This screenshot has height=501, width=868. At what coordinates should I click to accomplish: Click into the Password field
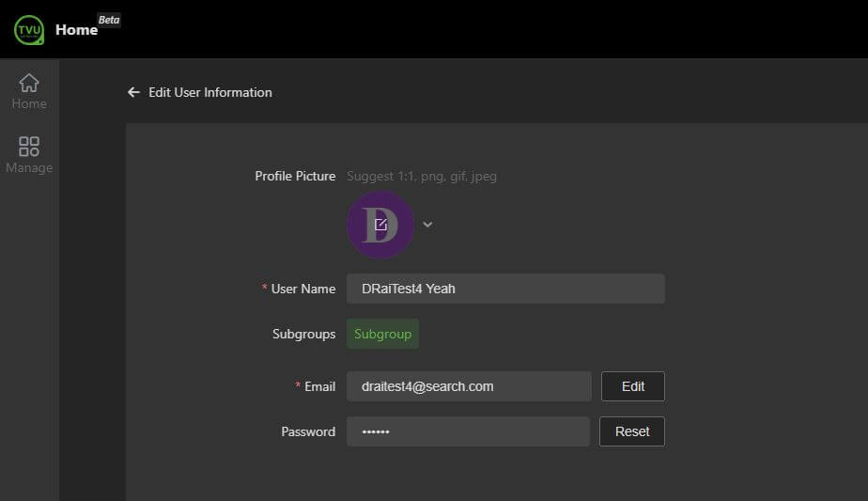[468, 431]
